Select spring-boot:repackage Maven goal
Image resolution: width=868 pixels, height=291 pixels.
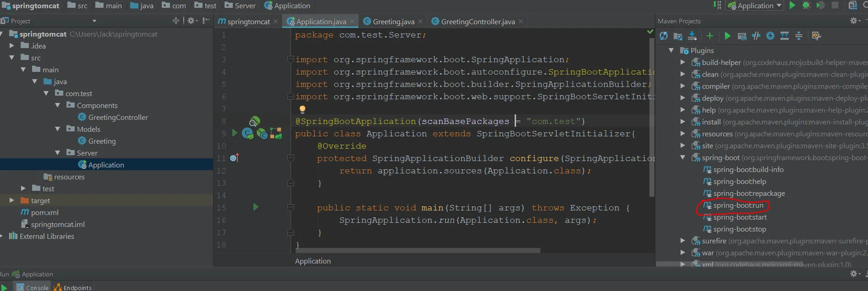744,194
